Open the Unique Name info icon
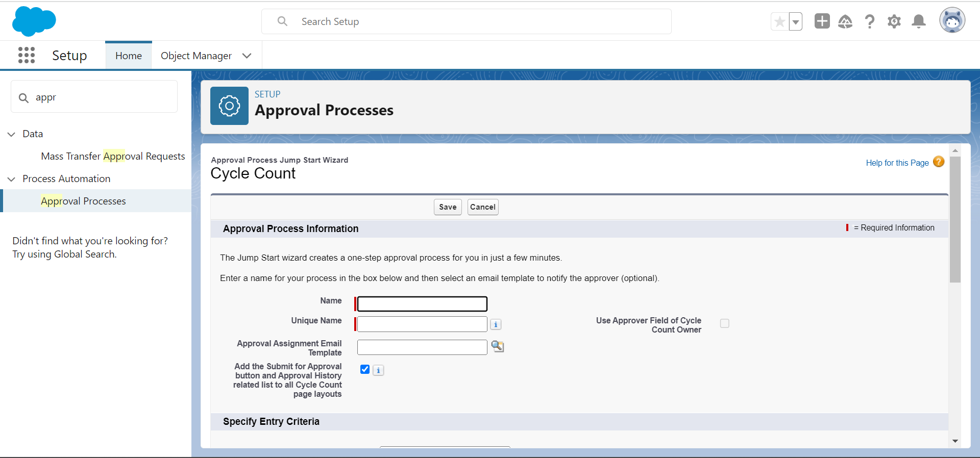980x458 pixels. tap(496, 324)
